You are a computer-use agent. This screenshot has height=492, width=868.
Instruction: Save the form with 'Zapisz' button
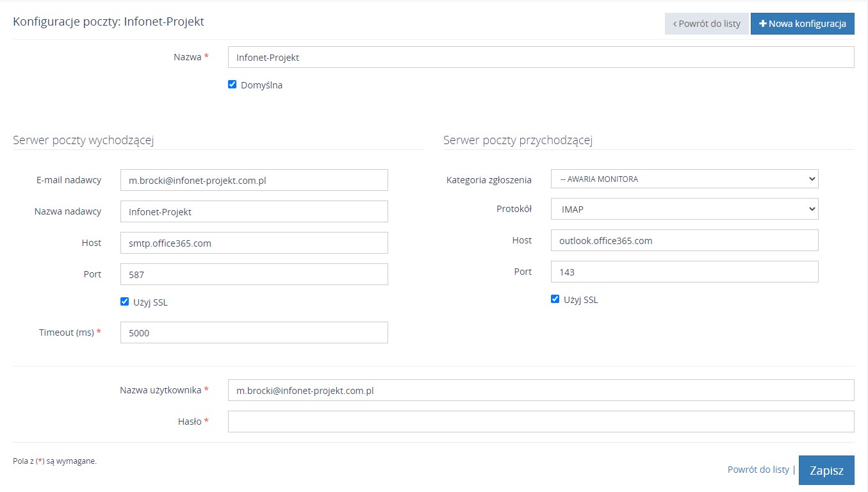click(x=826, y=470)
